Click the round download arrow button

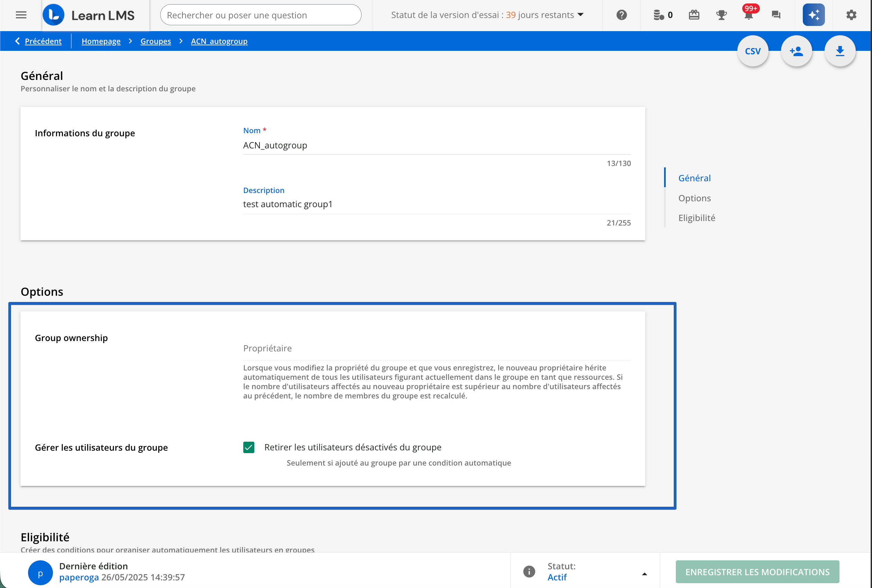click(x=840, y=51)
